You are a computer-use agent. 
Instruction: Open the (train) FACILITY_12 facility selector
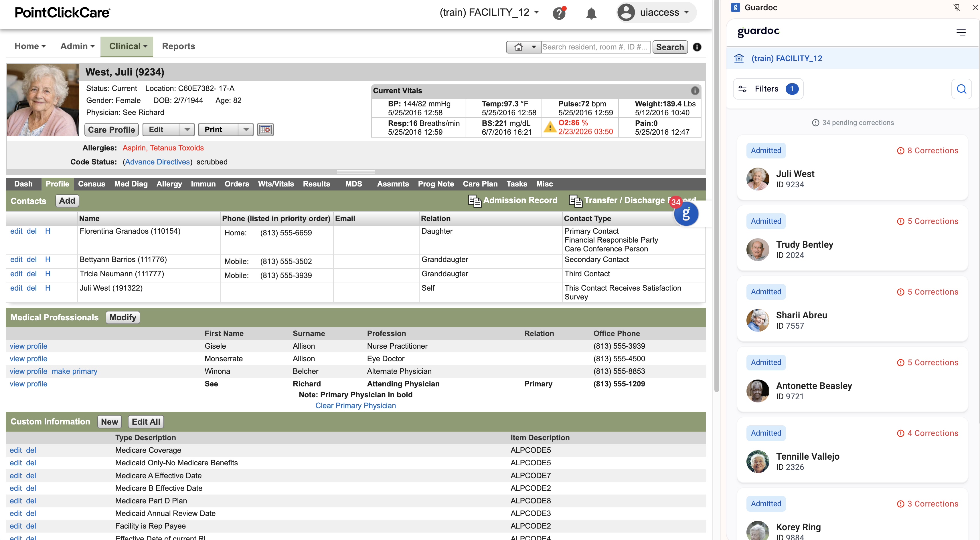(489, 12)
